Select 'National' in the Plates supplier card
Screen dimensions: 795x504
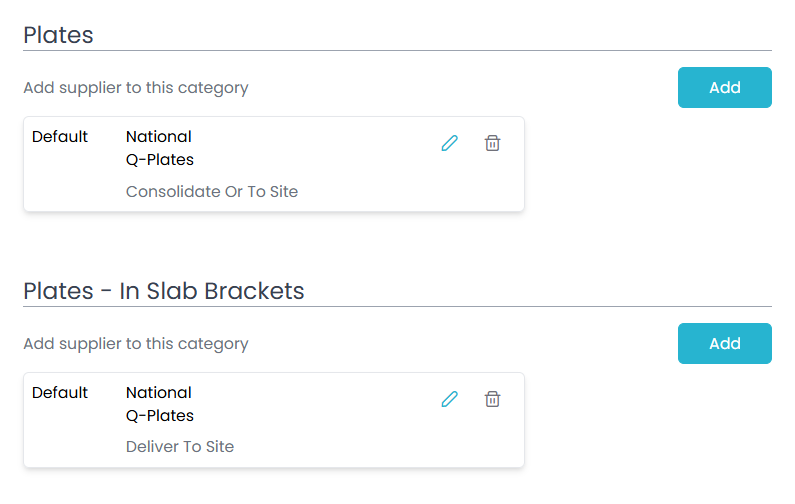coord(159,137)
